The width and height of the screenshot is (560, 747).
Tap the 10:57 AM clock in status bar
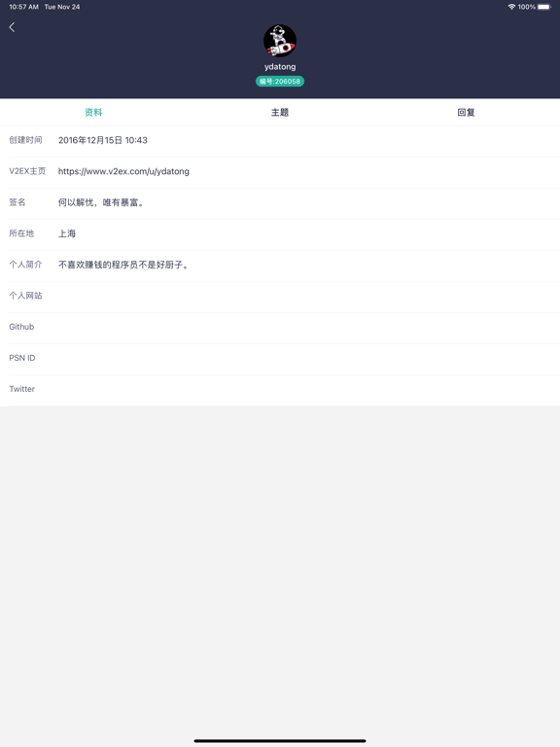pos(23,7)
